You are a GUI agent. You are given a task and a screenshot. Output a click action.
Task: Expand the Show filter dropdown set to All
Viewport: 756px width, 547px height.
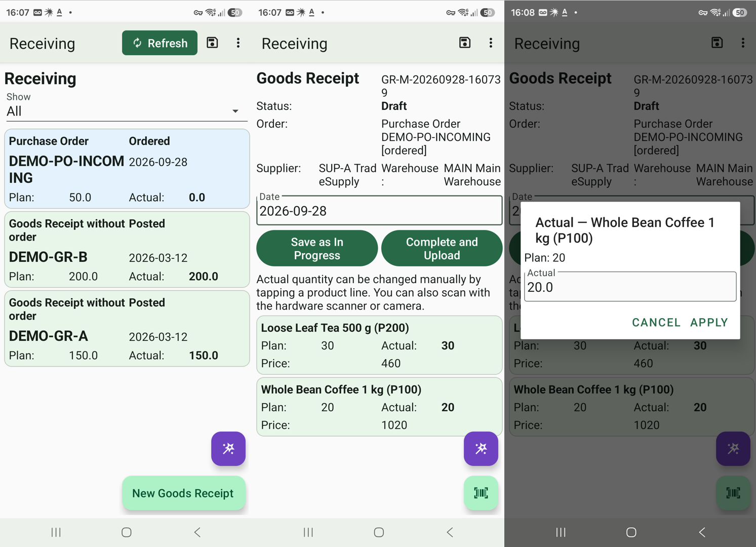point(126,111)
